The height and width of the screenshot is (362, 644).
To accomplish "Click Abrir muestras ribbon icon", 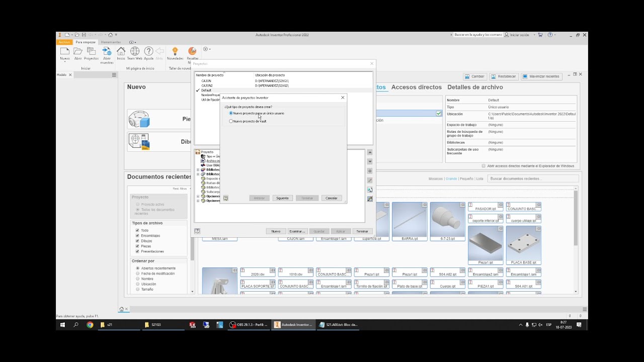I will click(x=107, y=51).
